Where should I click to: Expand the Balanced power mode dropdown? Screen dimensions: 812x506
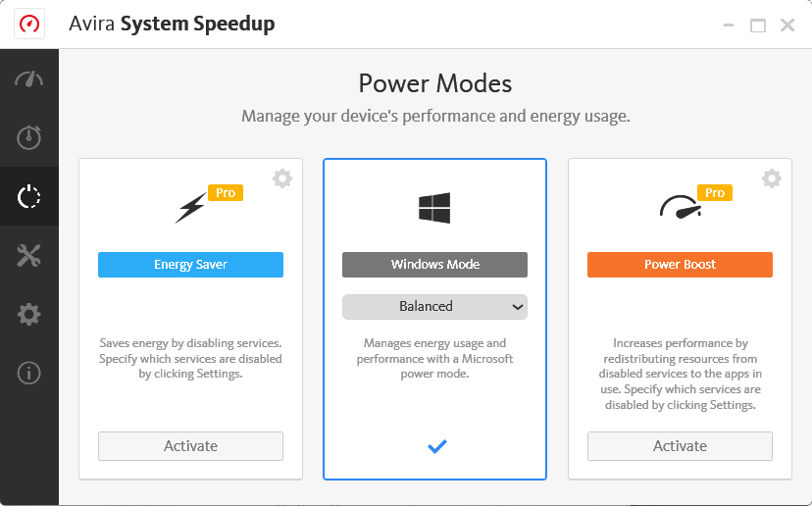[x=434, y=307]
